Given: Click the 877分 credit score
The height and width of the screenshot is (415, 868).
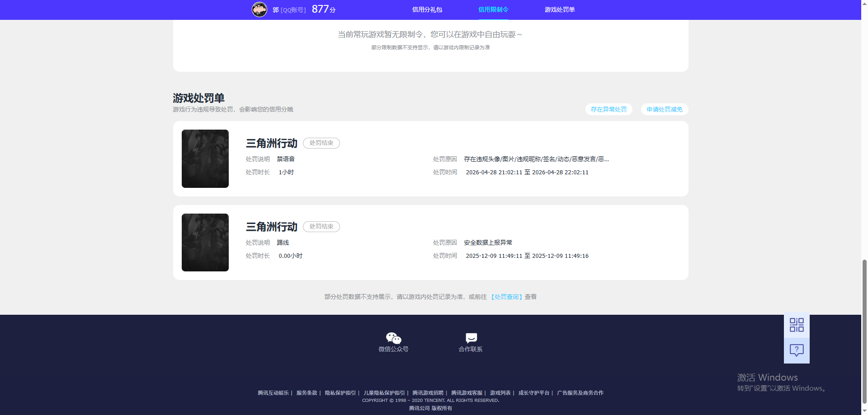Looking at the screenshot, I should tap(324, 9).
